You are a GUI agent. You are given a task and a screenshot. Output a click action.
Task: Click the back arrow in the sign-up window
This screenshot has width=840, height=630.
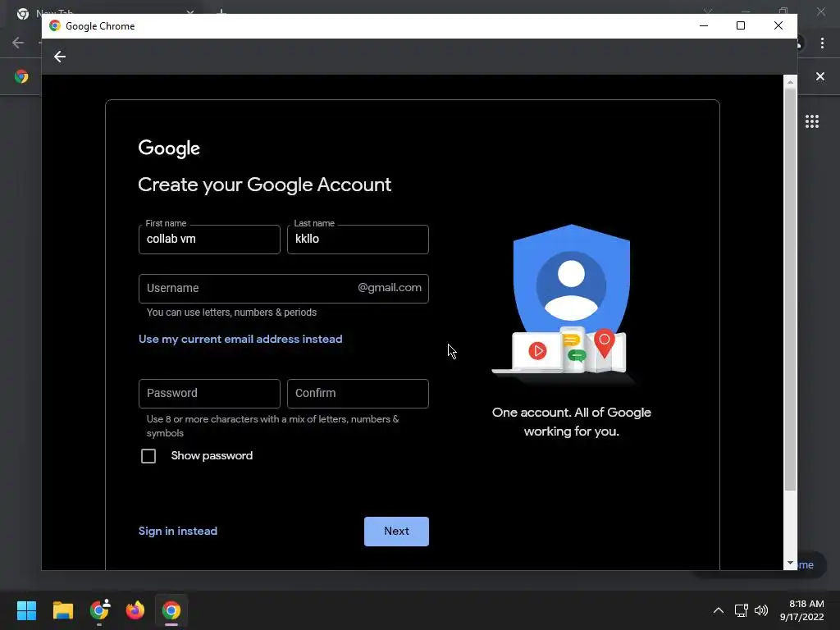click(x=59, y=57)
